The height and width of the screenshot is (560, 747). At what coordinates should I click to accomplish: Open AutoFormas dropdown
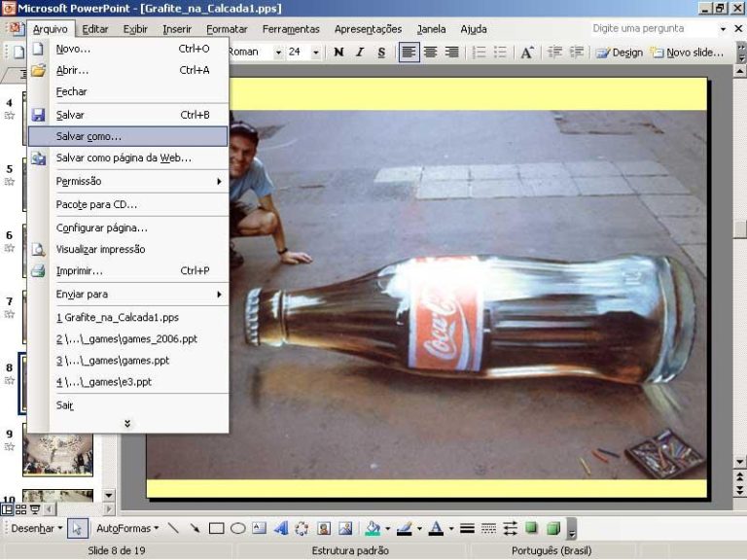click(x=127, y=529)
